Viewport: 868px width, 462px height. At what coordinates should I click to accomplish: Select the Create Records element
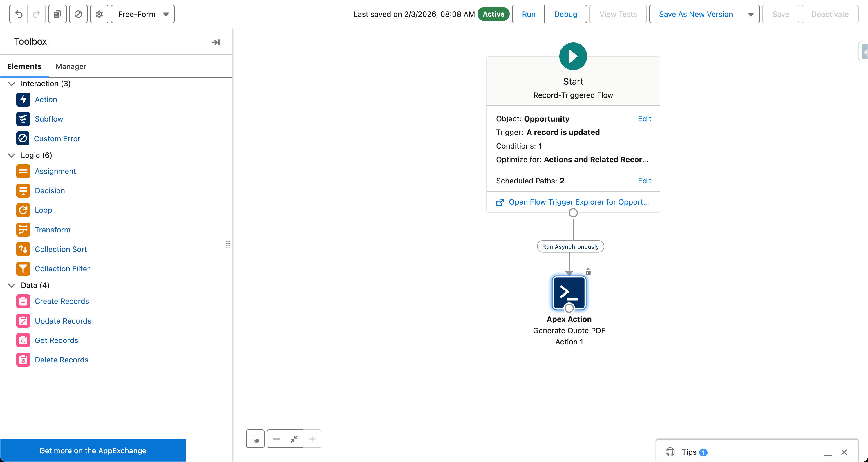click(62, 301)
